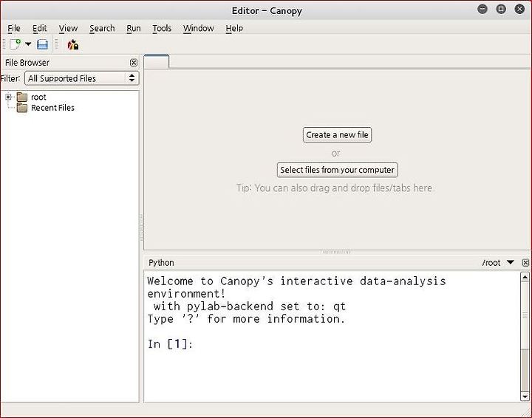Select the root tree row label

point(38,97)
